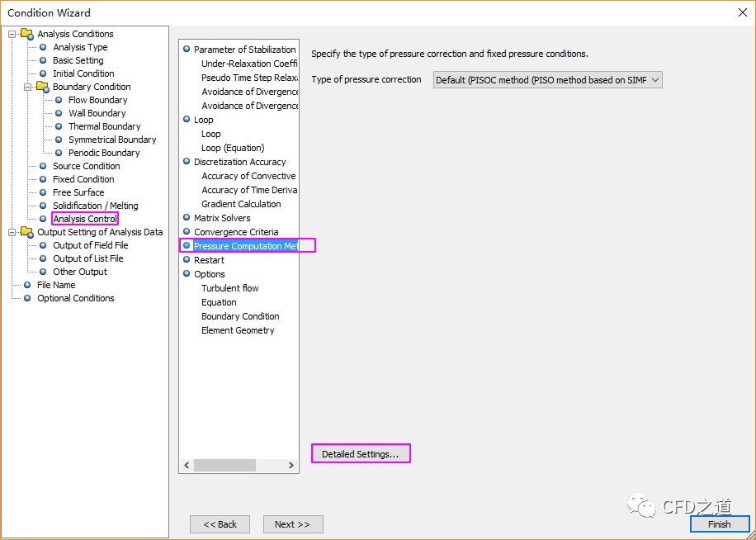This screenshot has width=756, height=540.
Task: Click the Output Setting of Analysis Data folder icon
Action: (x=26, y=232)
